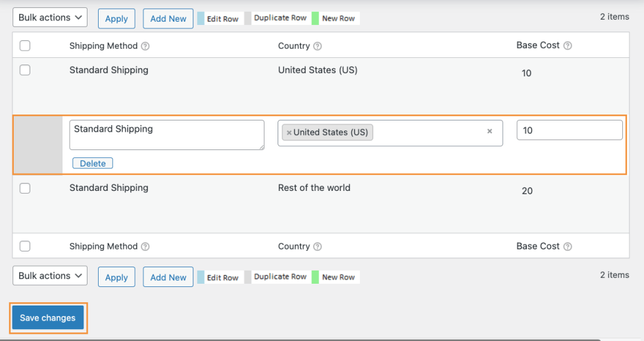Delete the row being edited
644x341 pixels.
[x=93, y=163]
